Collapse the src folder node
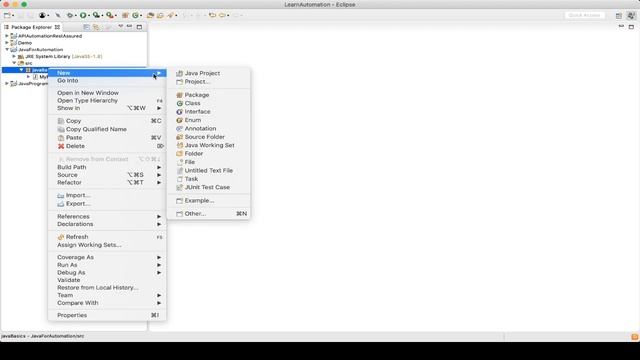The height and width of the screenshot is (360, 640). 14,63
